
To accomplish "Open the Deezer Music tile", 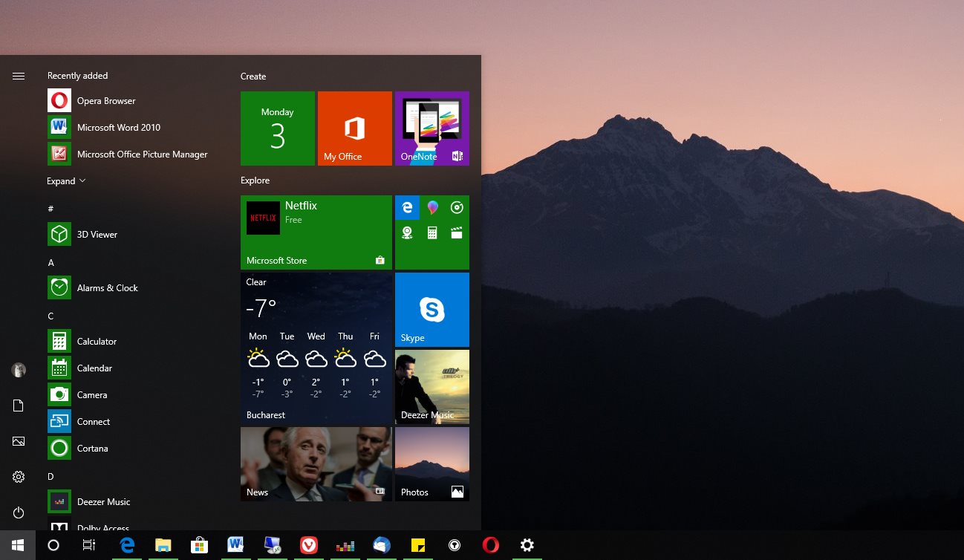I will [x=432, y=387].
